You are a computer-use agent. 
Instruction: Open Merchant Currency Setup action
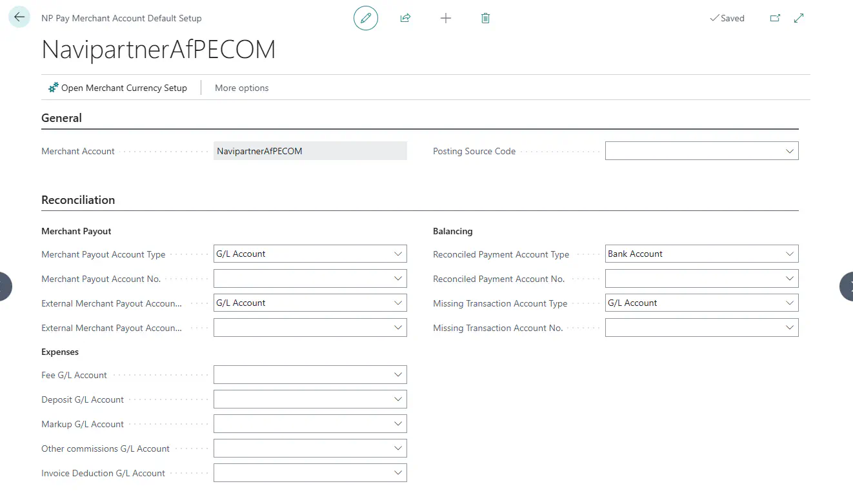pyautogui.click(x=117, y=88)
